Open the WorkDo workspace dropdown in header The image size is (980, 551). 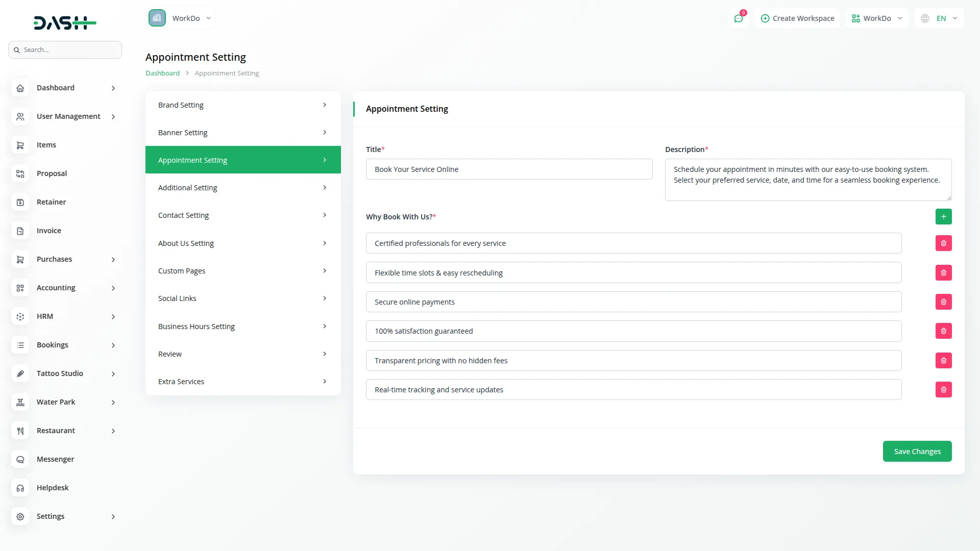(x=876, y=18)
